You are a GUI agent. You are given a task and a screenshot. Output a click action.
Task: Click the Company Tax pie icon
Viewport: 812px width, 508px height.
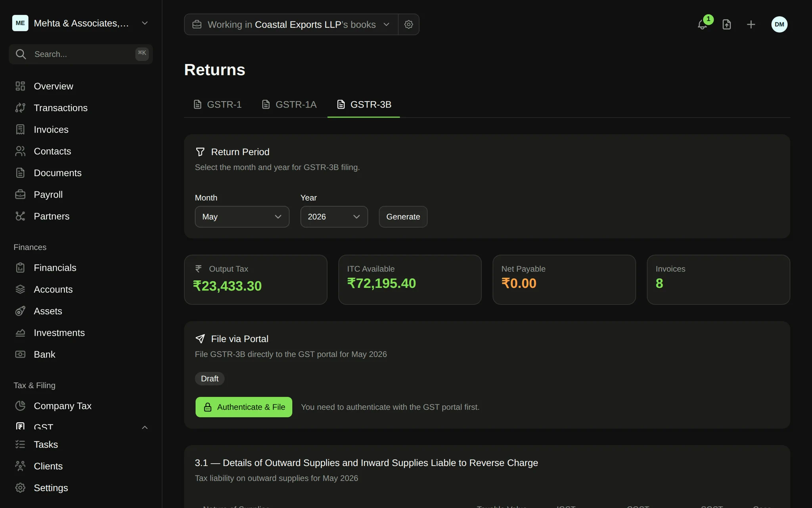[20, 406]
